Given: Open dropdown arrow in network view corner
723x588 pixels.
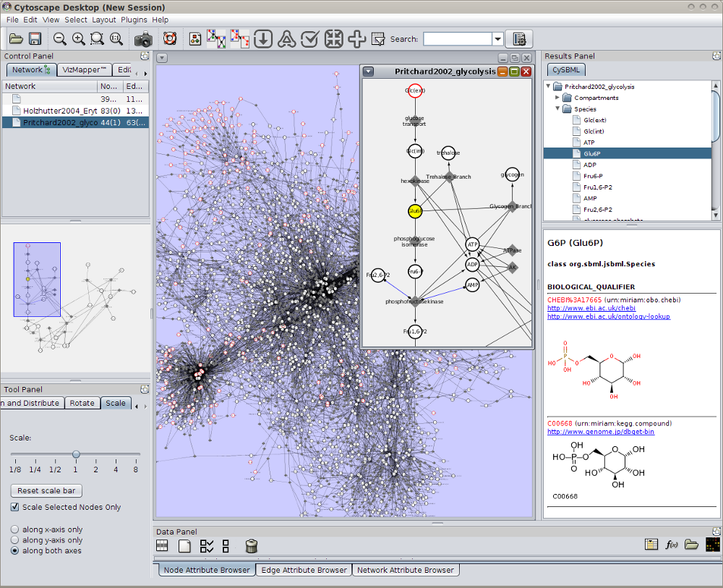Looking at the screenshot, I should (162, 58).
